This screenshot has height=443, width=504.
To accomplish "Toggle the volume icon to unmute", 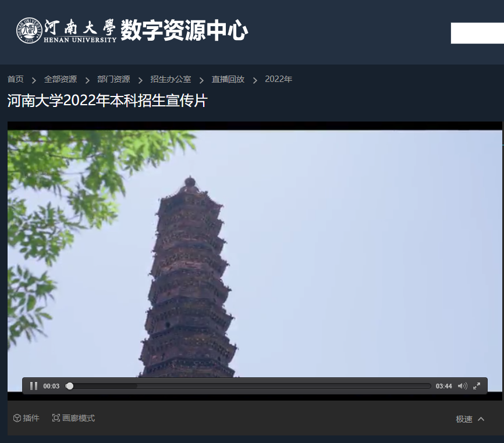I will click(462, 385).
